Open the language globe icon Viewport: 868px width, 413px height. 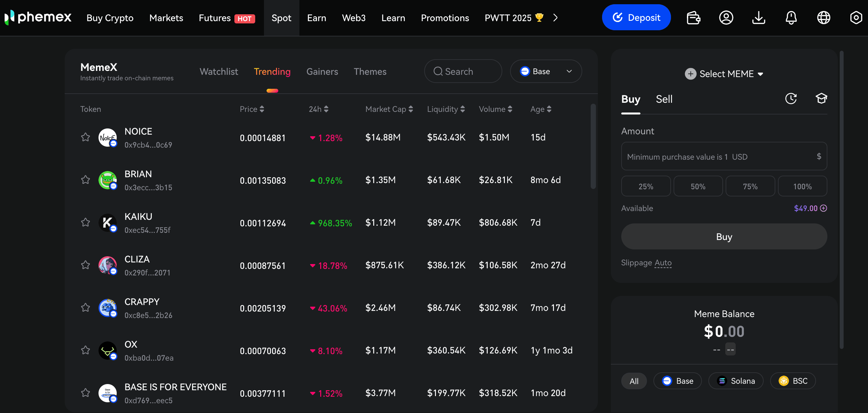(823, 18)
